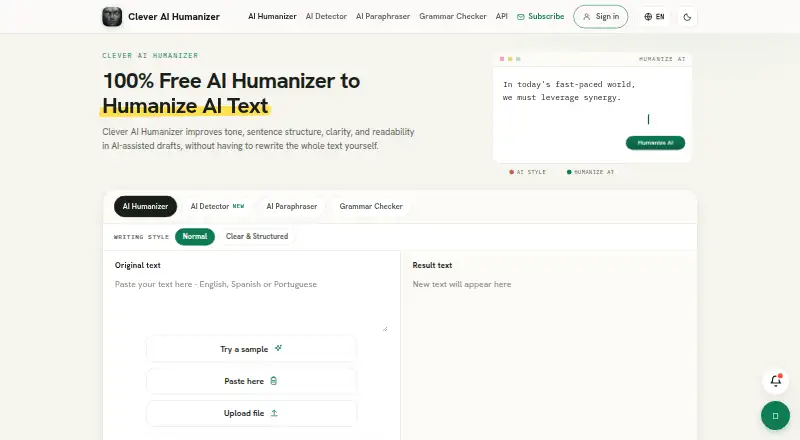Viewport: 800px width, 440px height.
Task: Select the Clear & Structured writing style
Action: (x=257, y=236)
